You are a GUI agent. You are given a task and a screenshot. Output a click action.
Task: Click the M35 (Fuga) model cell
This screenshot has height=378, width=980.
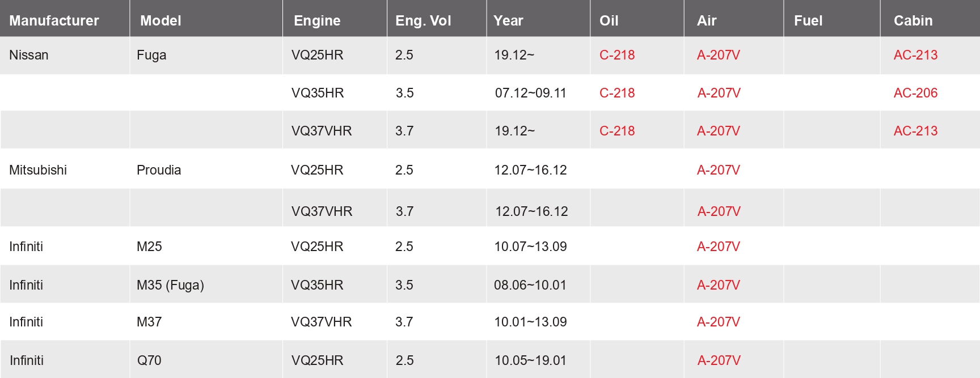tap(170, 285)
